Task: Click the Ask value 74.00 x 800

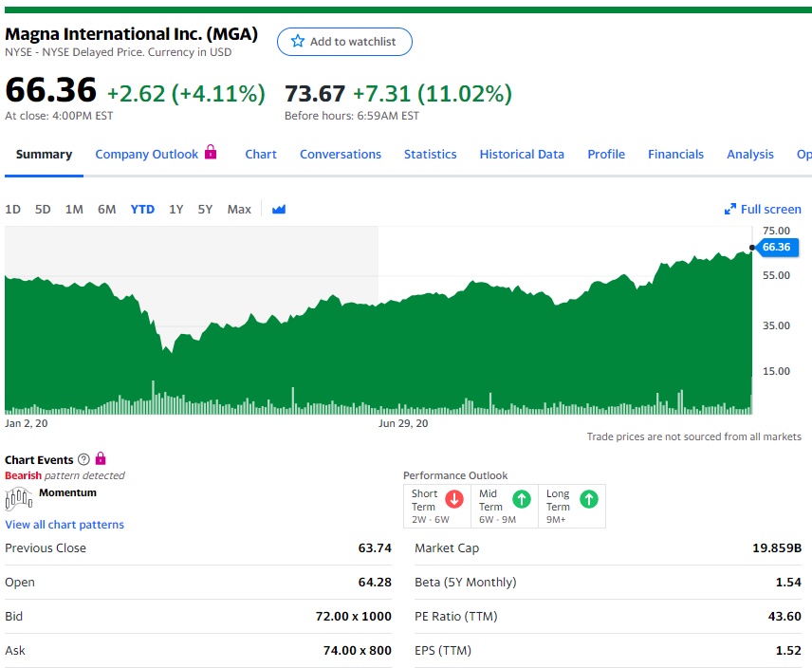Action: pos(357,650)
